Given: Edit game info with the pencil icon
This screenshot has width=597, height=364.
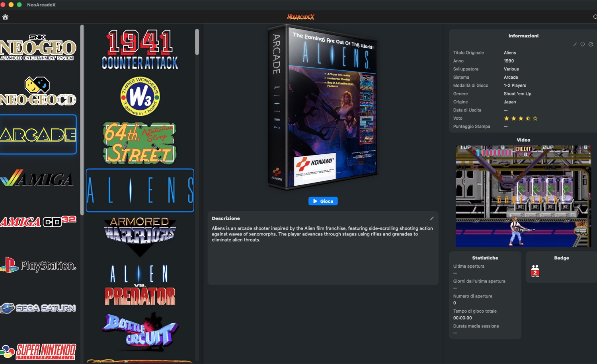Looking at the screenshot, I should point(575,45).
